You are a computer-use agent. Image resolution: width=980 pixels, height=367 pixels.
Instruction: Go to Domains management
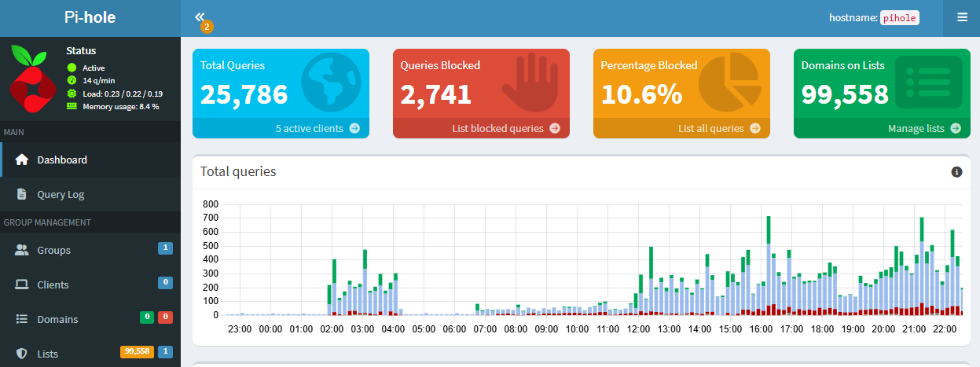90,319
